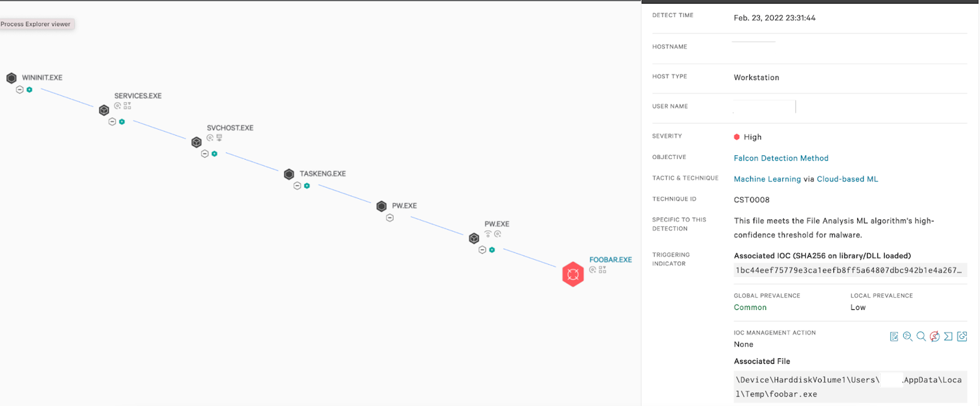The width and height of the screenshot is (980, 406).
Task: Click the 'High' severity value
Action: (x=752, y=137)
